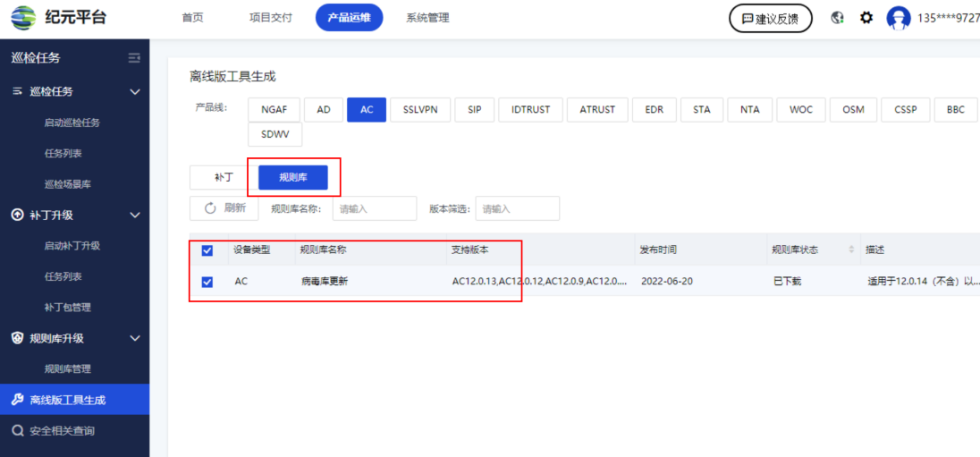
Task: Click the 离线版工具生成 wrench icon
Action: (17, 400)
